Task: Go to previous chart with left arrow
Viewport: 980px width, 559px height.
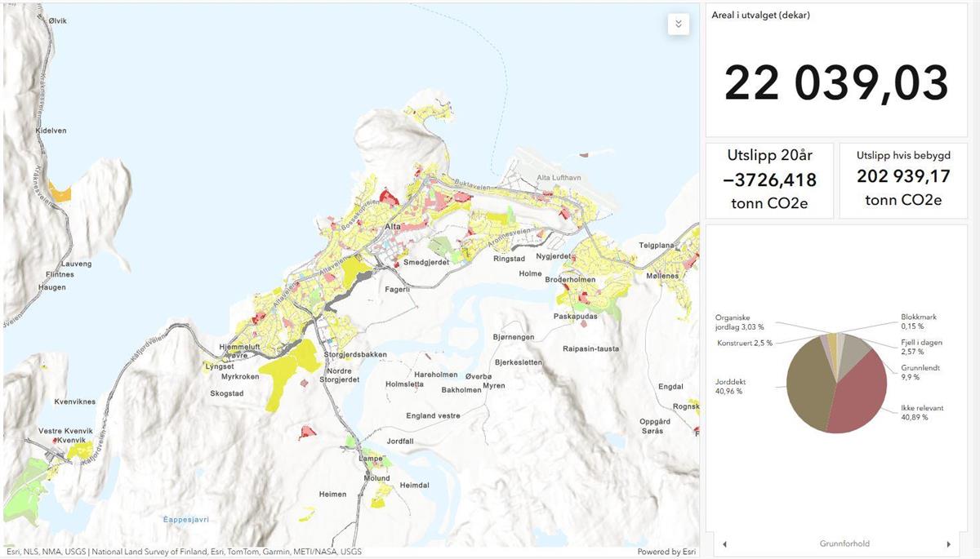Action: [x=724, y=544]
